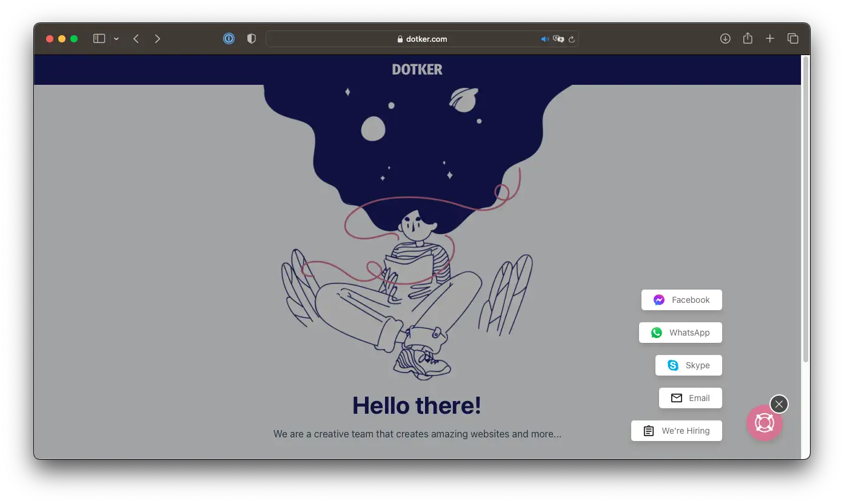Show the downloads list

click(x=725, y=39)
